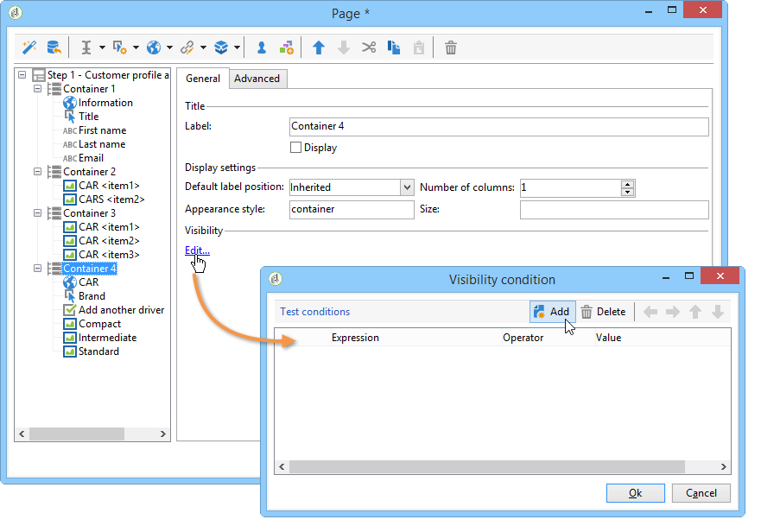Screen dimensions: 761x532
Task: Click grey down arrow in conditions toolbar
Action: coord(717,312)
